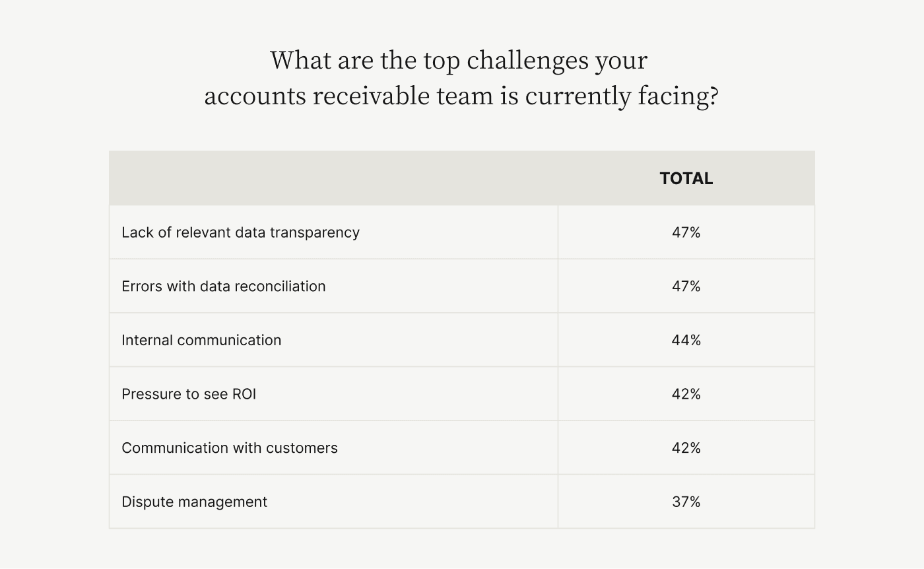Click the title line ending "currently facing?"
This screenshot has height=569, width=924.
[x=461, y=96]
